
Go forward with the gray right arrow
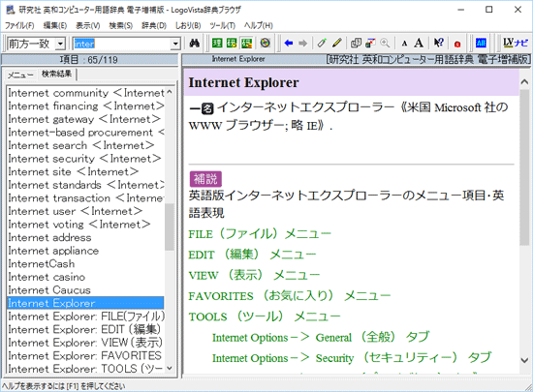pyautogui.click(x=302, y=44)
